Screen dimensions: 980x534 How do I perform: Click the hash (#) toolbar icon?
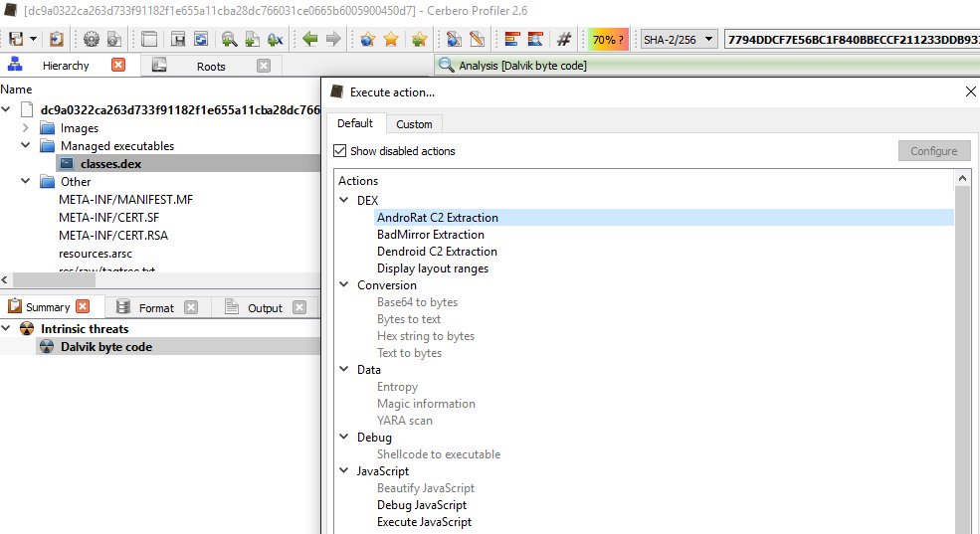click(x=564, y=40)
